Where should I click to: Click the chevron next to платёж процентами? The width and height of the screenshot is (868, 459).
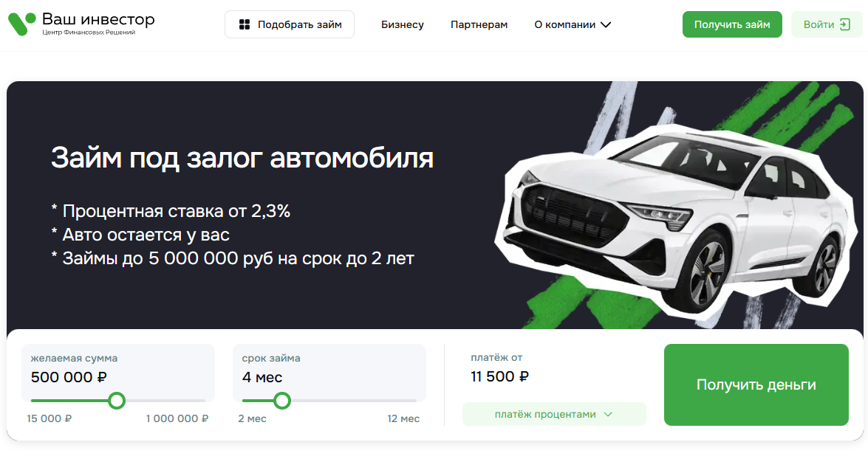pos(608,414)
